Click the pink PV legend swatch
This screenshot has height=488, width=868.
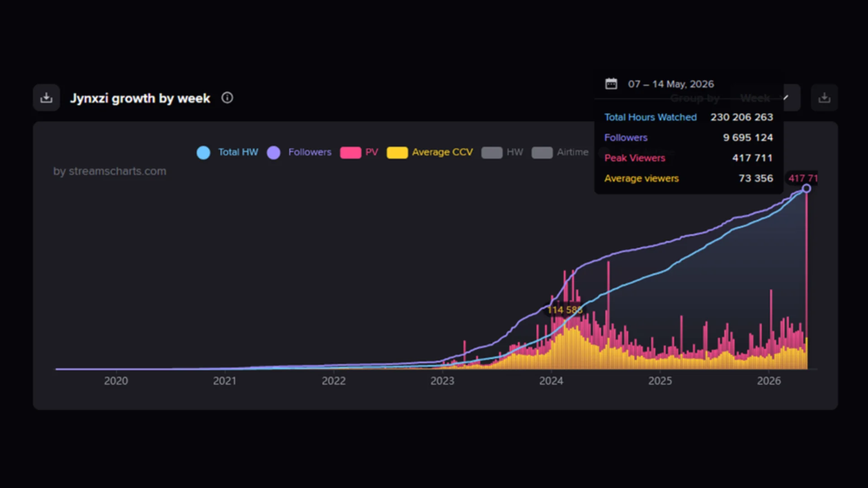click(350, 153)
